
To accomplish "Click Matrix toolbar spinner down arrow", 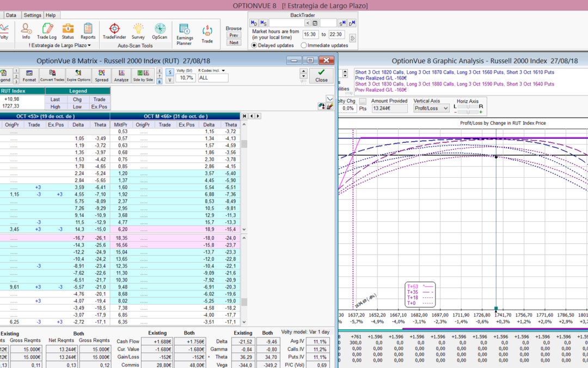I will [x=304, y=76].
